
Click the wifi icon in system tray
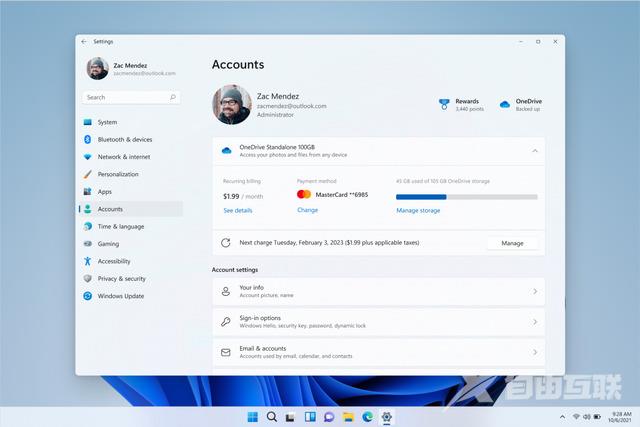click(576, 417)
